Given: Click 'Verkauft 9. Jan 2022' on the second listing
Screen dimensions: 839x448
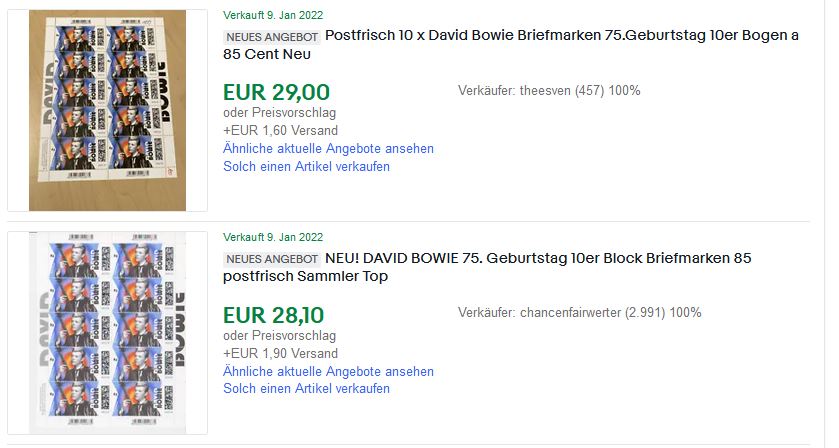Looking at the screenshot, I should coord(273,238).
